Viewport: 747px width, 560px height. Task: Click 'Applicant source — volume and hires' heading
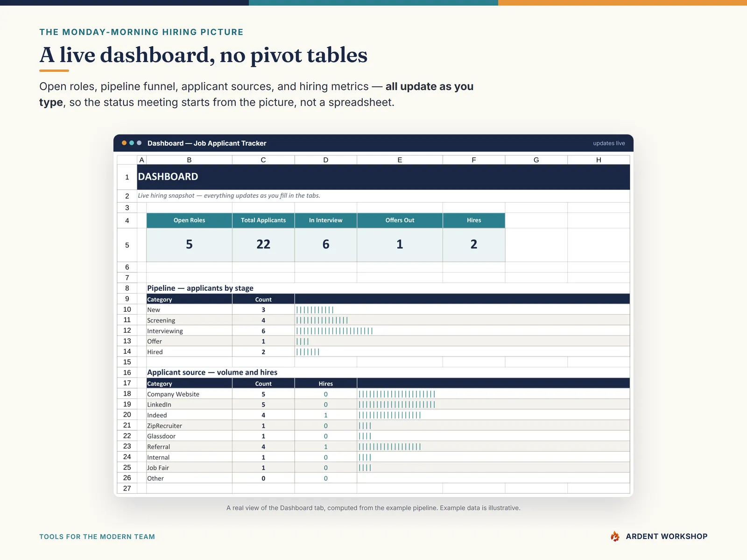coord(212,372)
